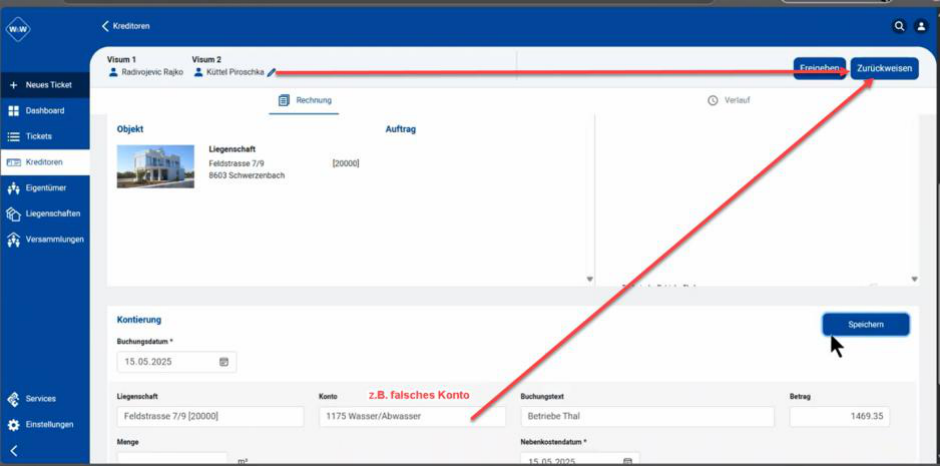The width and height of the screenshot is (940, 466).
Task: Click the Liegenschaften house icon
Action: pyautogui.click(x=14, y=214)
